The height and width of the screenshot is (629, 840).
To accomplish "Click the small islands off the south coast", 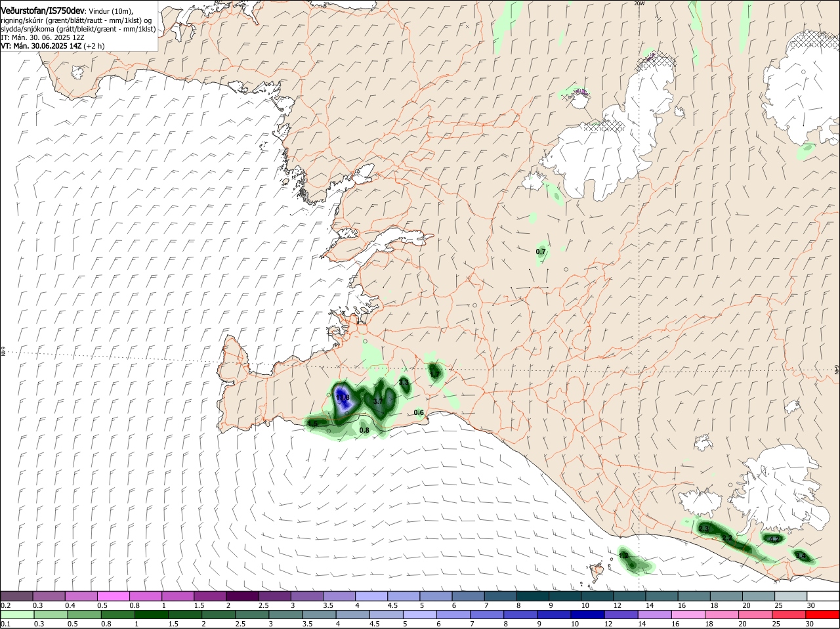I will coord(597,571).
